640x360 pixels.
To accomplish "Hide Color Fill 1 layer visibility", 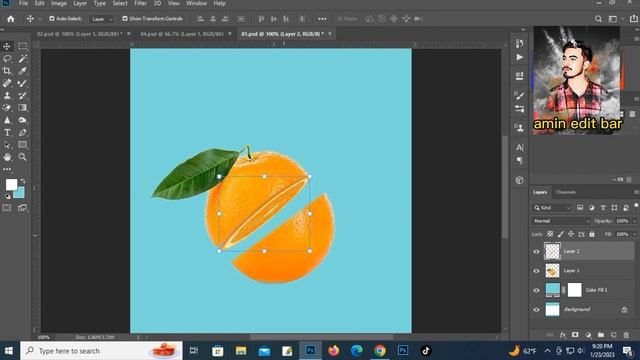I will pos(536,290).
